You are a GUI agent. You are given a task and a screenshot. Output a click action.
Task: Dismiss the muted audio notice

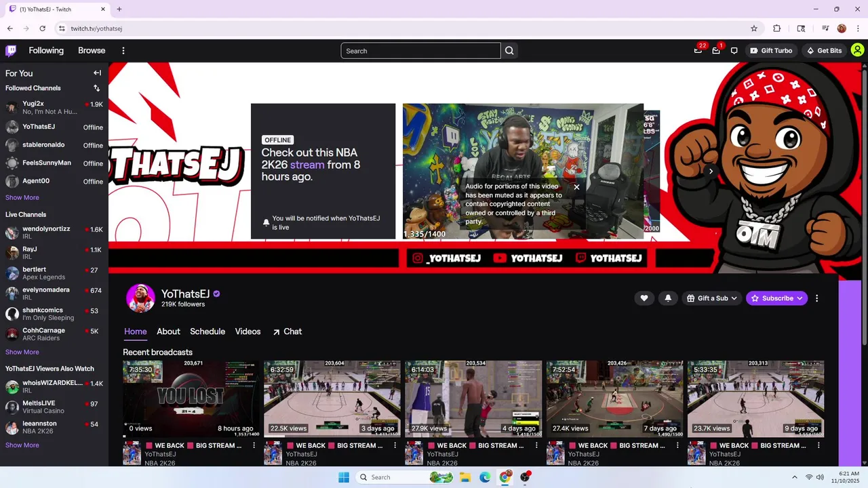click(x=576, y=187)
